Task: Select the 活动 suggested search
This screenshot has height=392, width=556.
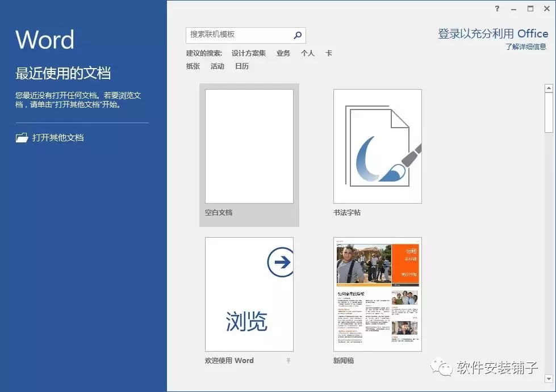Action: pyautogui.click(x=217, y=66)
